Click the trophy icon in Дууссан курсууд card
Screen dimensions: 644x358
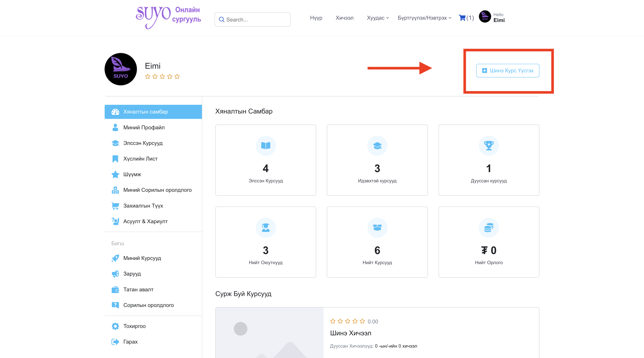[489, 145]
